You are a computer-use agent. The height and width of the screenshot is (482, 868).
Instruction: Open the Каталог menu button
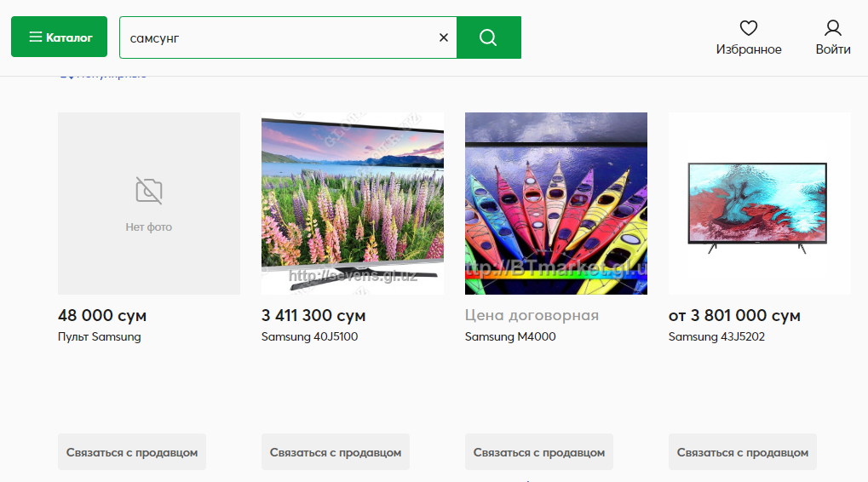[x=60, y=37]
